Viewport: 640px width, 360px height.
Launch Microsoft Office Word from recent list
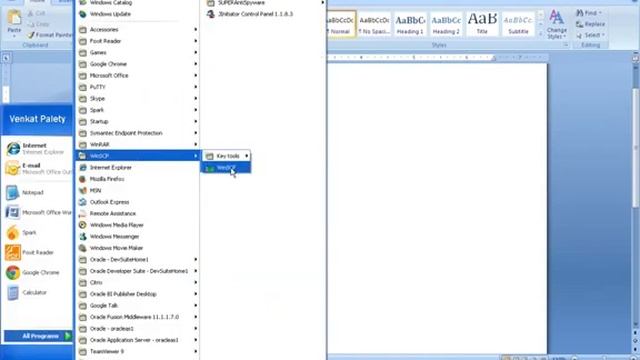(x=38, y=212)
